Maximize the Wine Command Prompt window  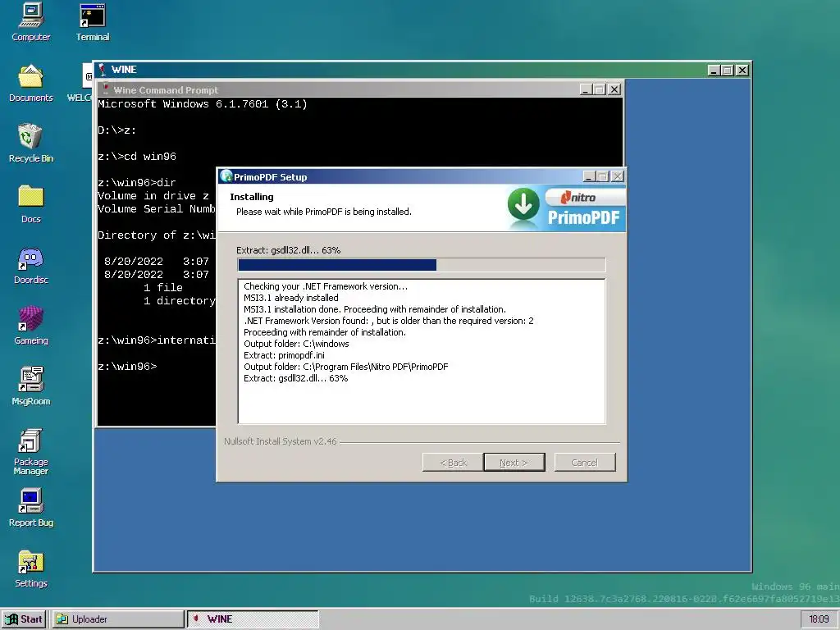(600, 89)
